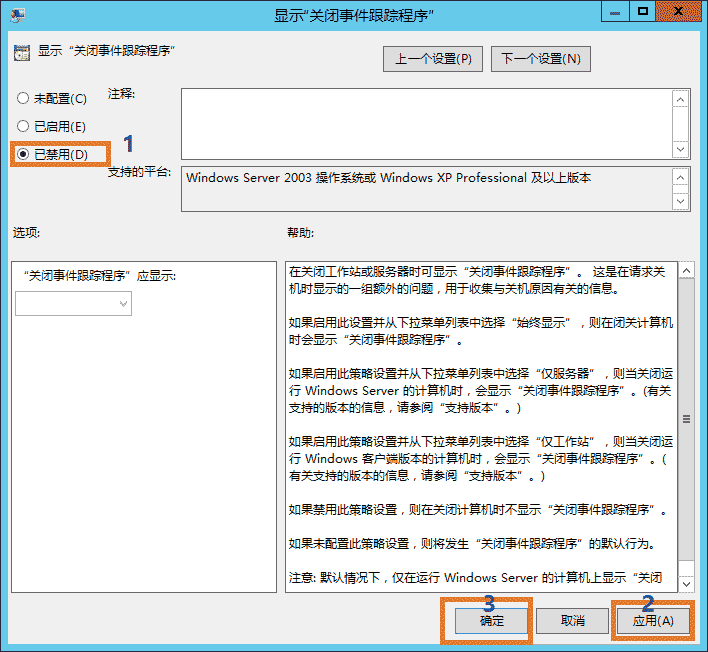Image resolution: width=708 pixels, height=652 pixels.
Task: Click the help pane scrollbar thumb
Action: pos(686,419)
